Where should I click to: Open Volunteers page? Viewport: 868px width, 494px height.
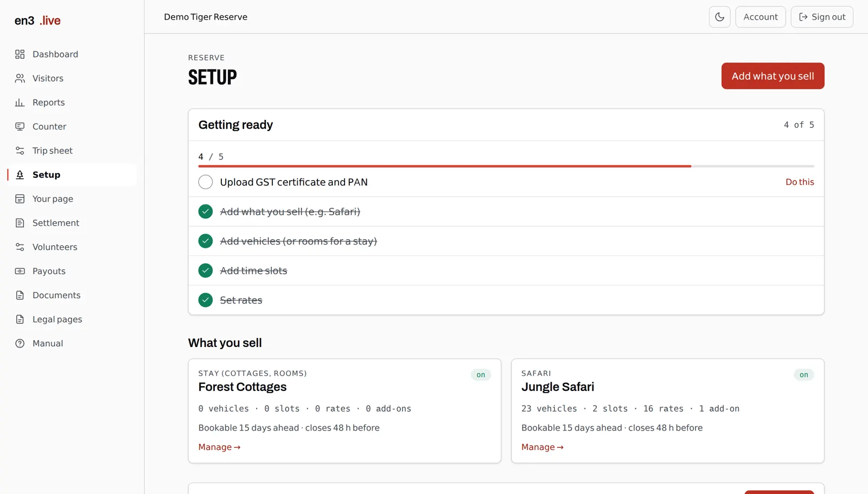click(x=73, y=247)
